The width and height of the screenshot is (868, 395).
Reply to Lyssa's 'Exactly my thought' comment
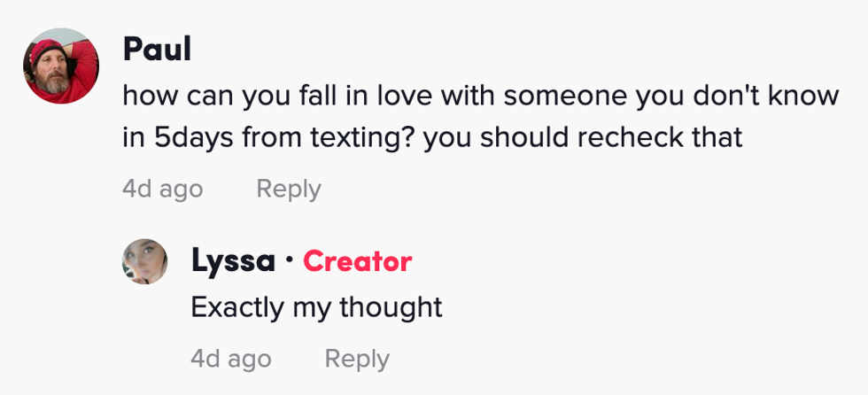click(357, 359)
